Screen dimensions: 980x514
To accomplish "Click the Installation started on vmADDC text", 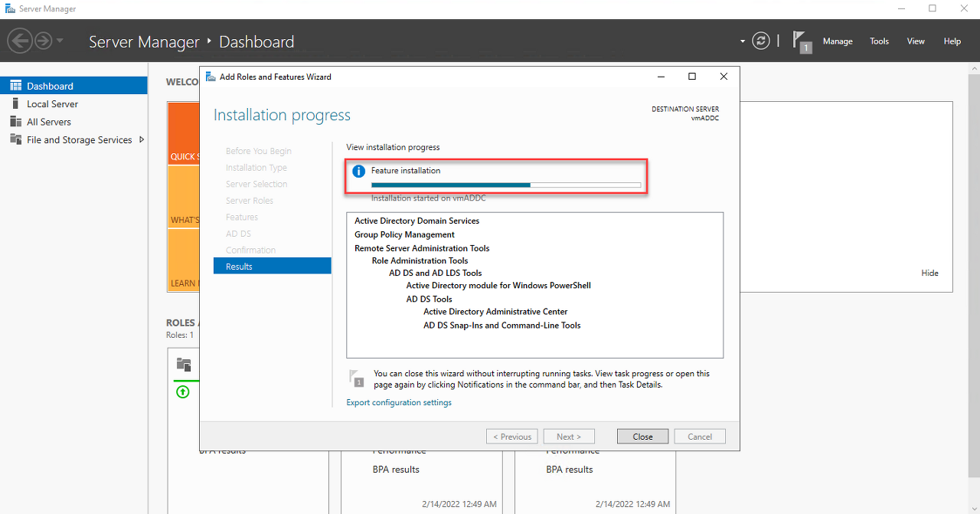I will 428,198.
